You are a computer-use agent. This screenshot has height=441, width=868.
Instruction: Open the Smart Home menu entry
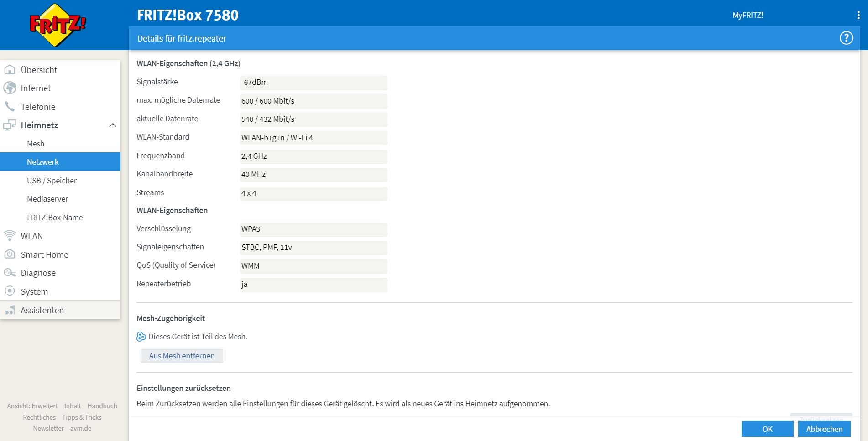[60, 254]
